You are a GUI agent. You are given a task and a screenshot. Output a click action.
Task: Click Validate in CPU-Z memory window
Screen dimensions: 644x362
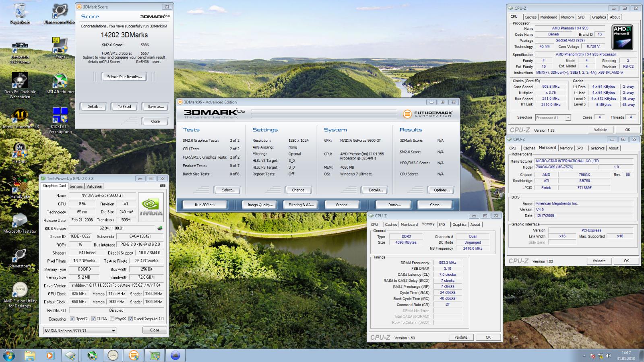(461, 337)
